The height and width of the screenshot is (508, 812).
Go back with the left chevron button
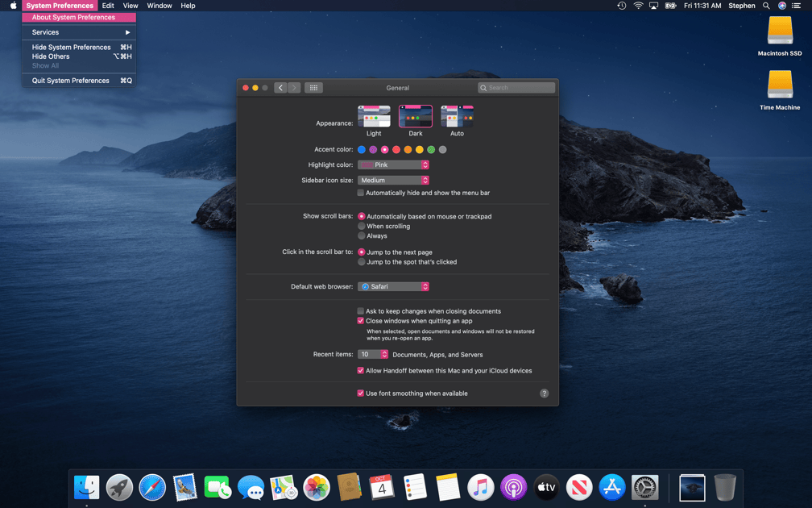click(280, 88)
